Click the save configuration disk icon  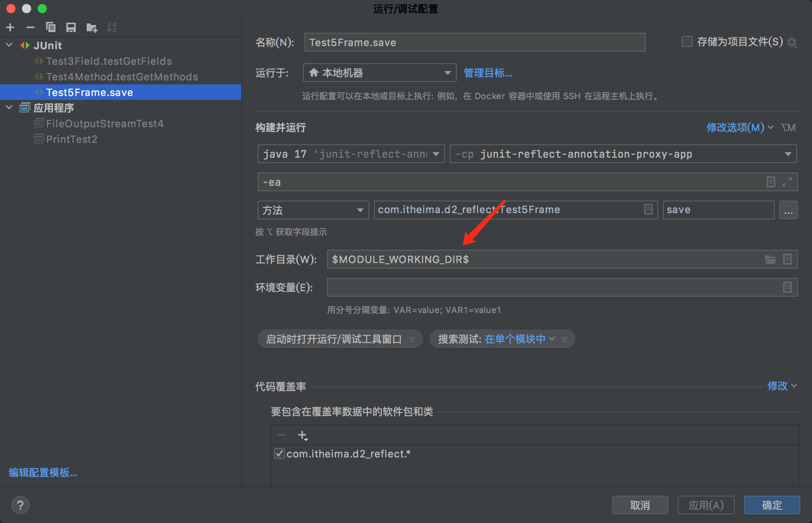tap(71, 27)
